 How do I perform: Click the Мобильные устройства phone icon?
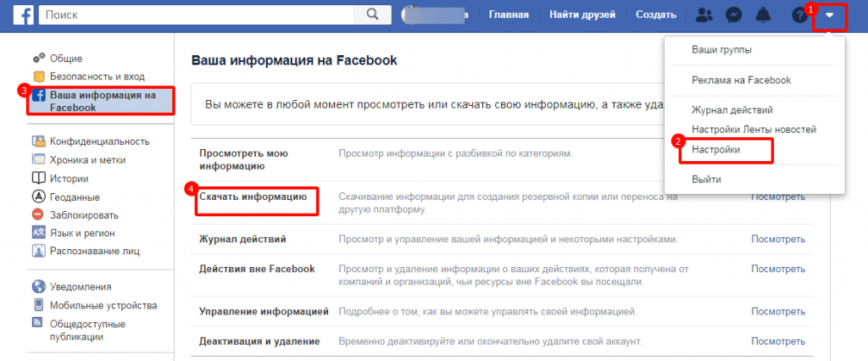pyautogui.click(x=38, y=305)
